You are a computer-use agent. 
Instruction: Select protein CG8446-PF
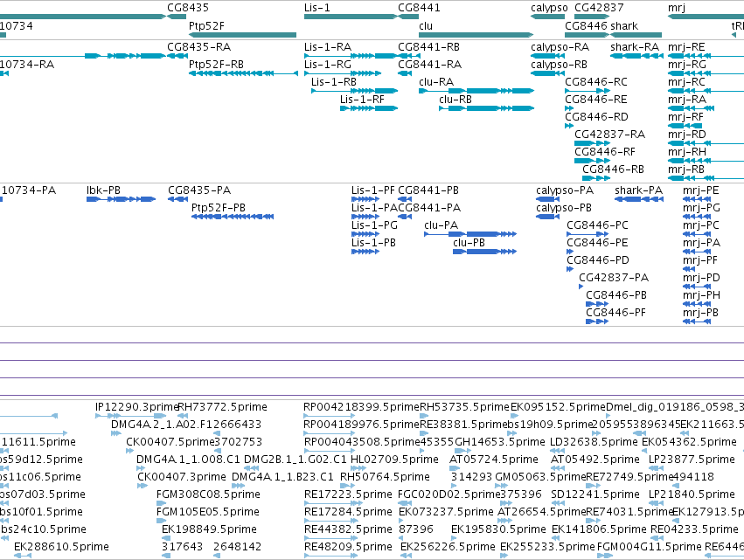[x=615, y=314]
